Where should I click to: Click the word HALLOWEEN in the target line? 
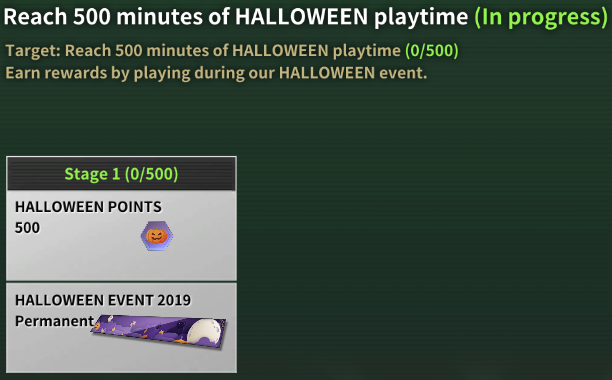tap(280, 50)
